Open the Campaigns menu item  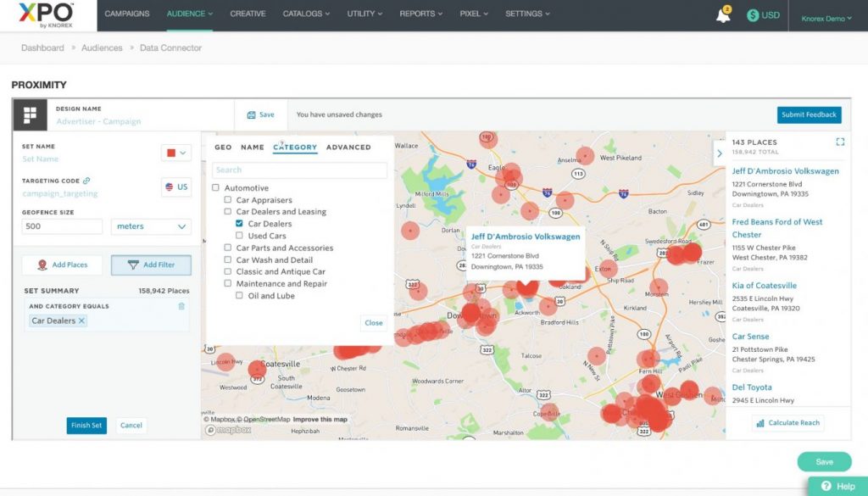127,14
